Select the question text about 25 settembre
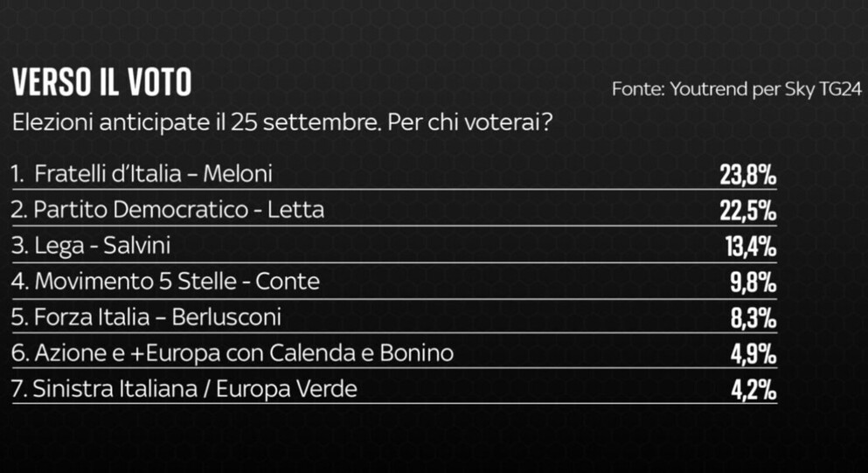The height and width of the screenshot is (473, 868). click(282, 122)
